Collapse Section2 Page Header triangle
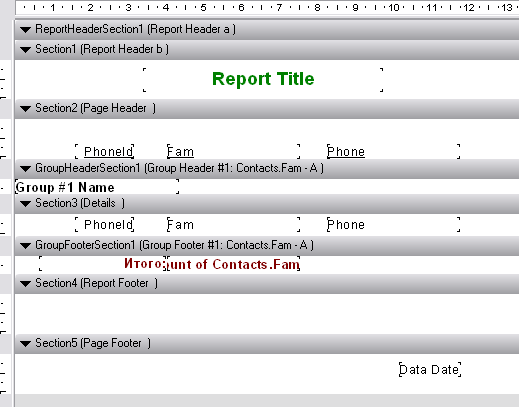519x407 pixels. (x=25, y=109)
